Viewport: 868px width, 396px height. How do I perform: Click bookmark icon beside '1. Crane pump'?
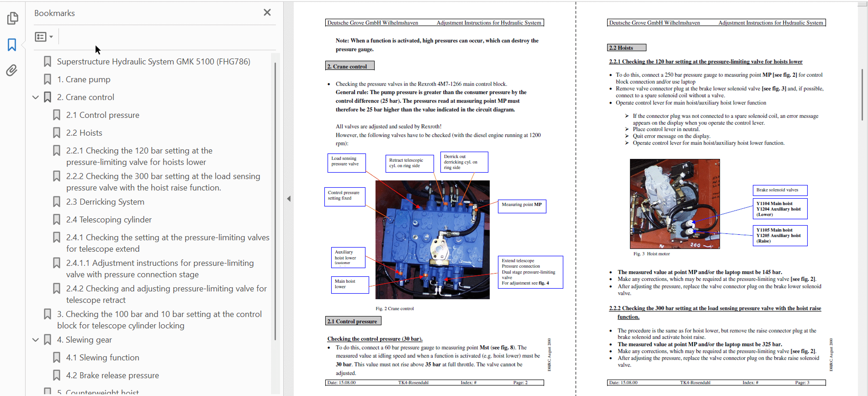point(48,79)
